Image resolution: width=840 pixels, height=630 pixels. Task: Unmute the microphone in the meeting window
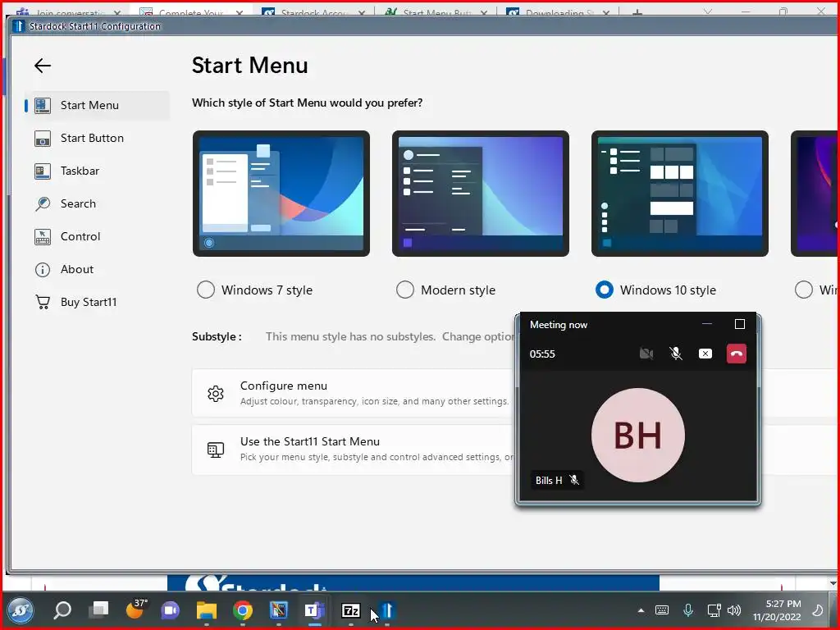tap(676, 354)
